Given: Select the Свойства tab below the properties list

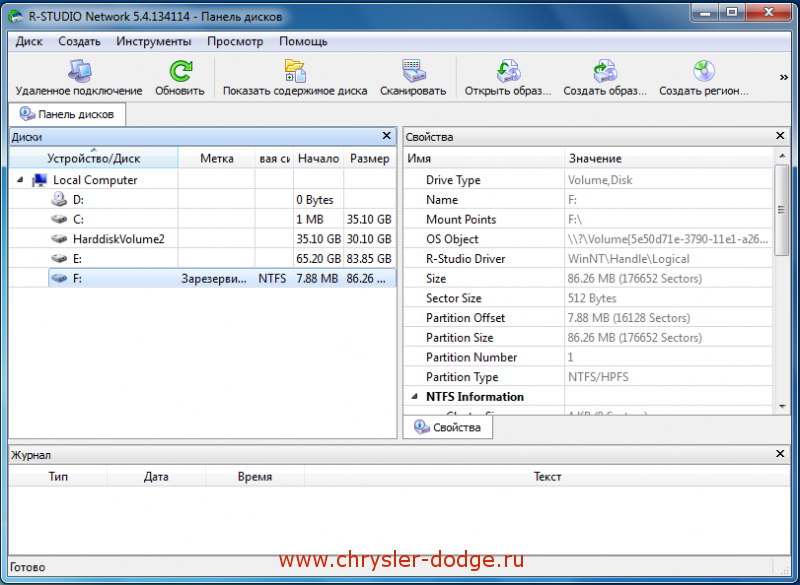Looking at the screenshot, I should click(447, 427).
